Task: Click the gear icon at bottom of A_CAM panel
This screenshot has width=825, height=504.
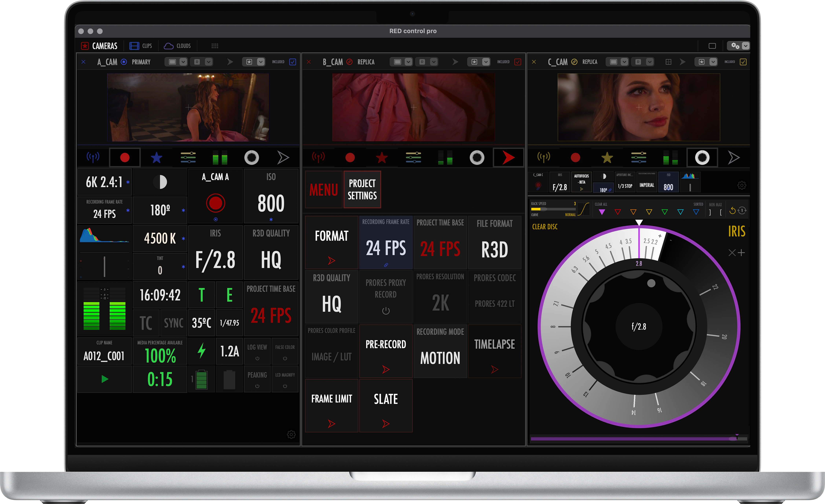Action: (x=291, y=434)
